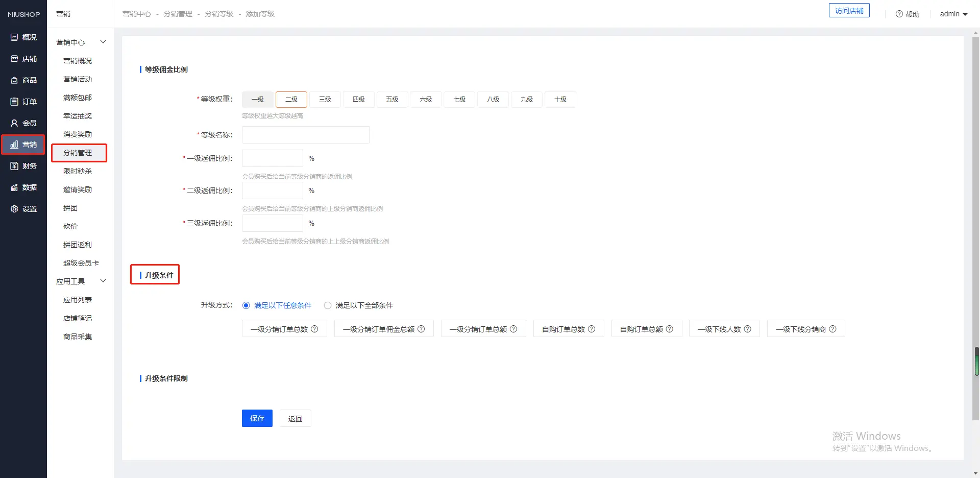Collapse the 营销中心 menu group
Screen dimensions: 980x478
click(x=103, y=42)
